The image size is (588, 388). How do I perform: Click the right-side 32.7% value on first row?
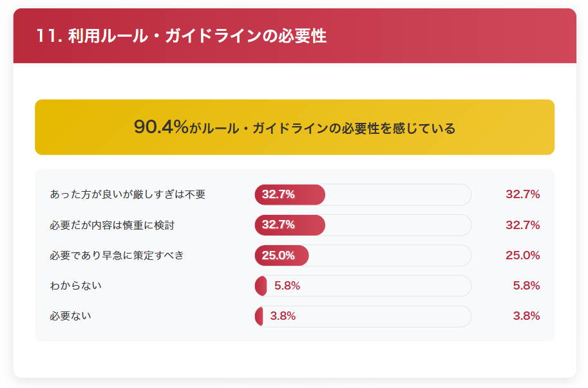point(522,194)
